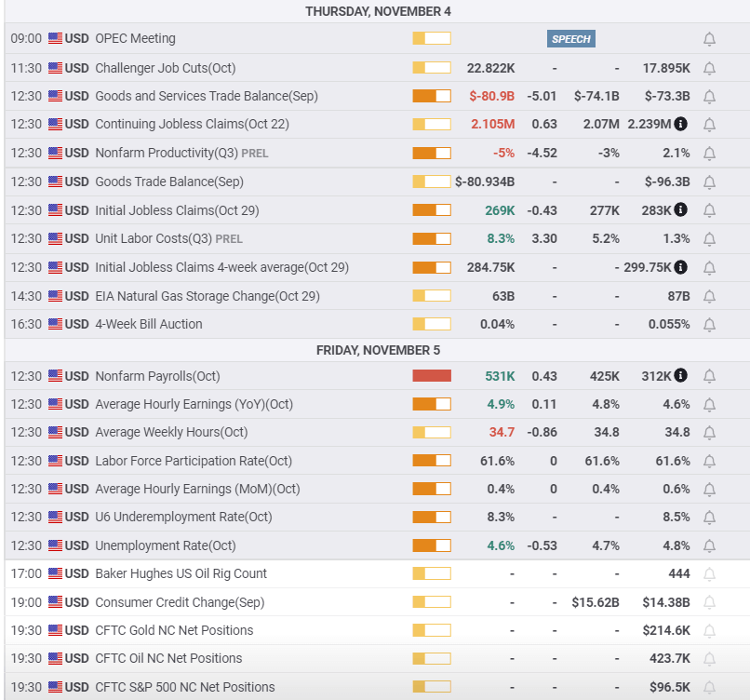
Task: Click bell icon for Baker Hughes US Oil Rig Count
Action: tap(709, 573)
